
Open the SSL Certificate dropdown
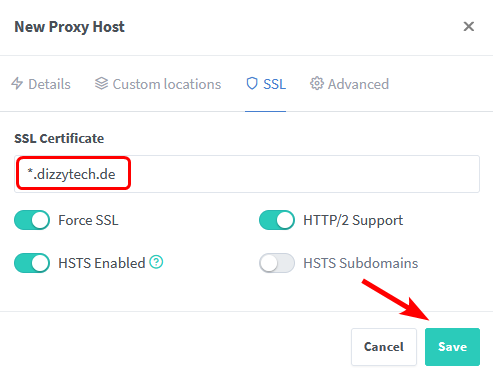click(247, 174)
